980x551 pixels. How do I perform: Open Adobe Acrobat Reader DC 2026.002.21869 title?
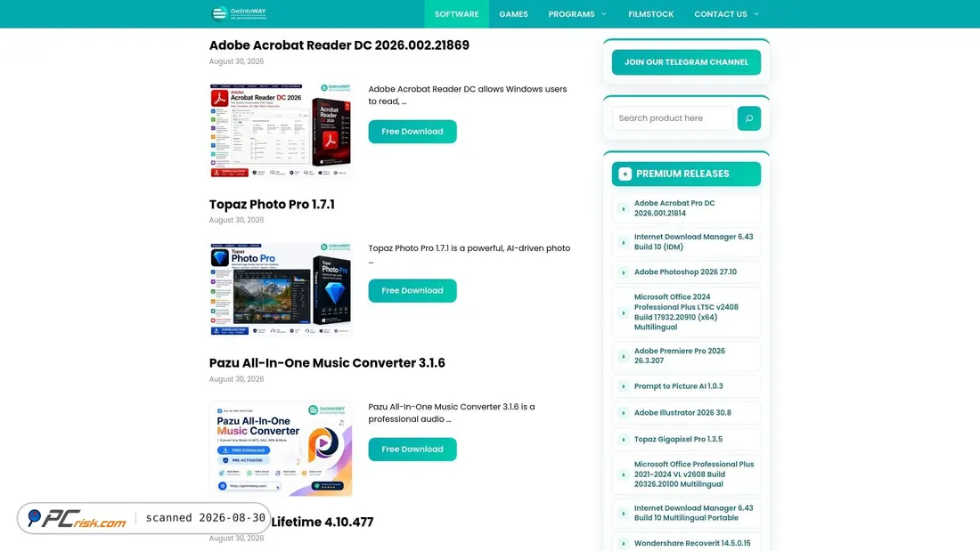(339, 45)
